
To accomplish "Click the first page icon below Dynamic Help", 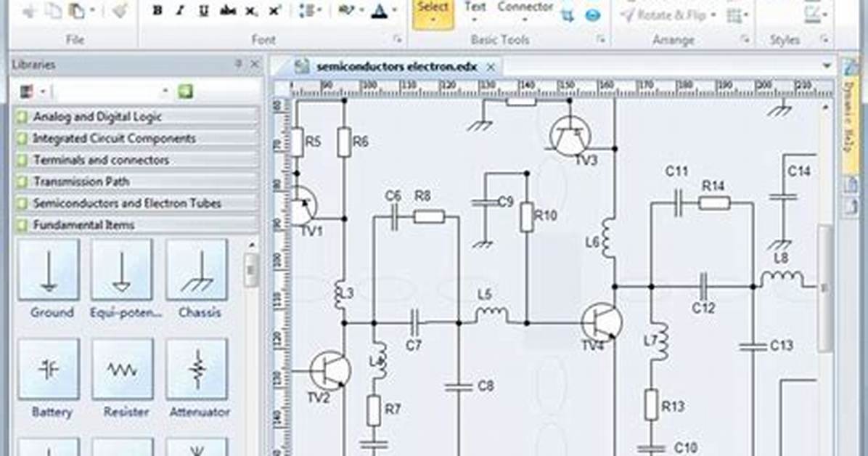I will click(x=851, y=184).
